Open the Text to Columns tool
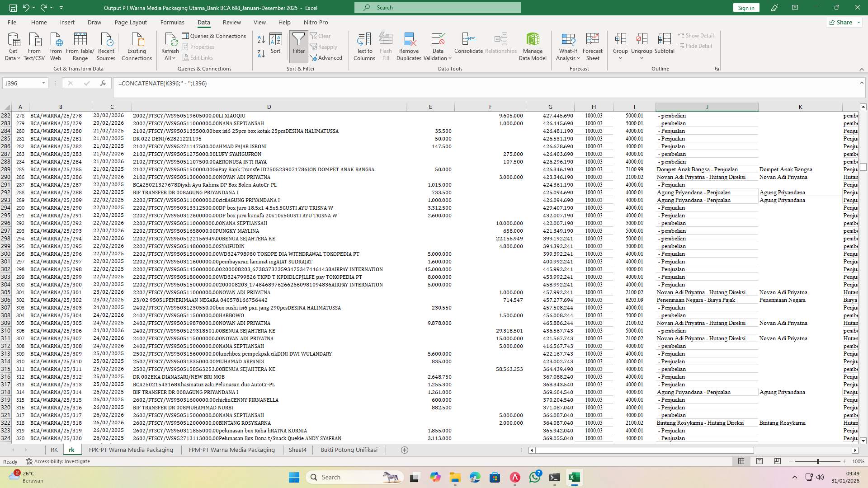The height and width of the screenshot is (488, 868). coord(364,45)
